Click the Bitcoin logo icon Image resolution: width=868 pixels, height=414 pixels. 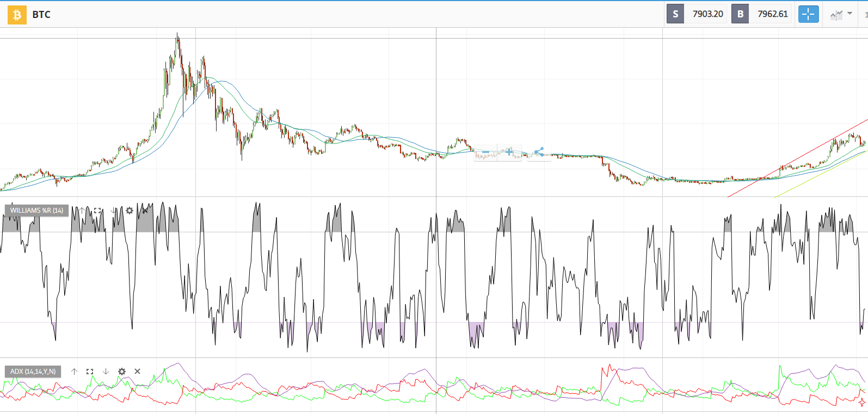(17, 15)
